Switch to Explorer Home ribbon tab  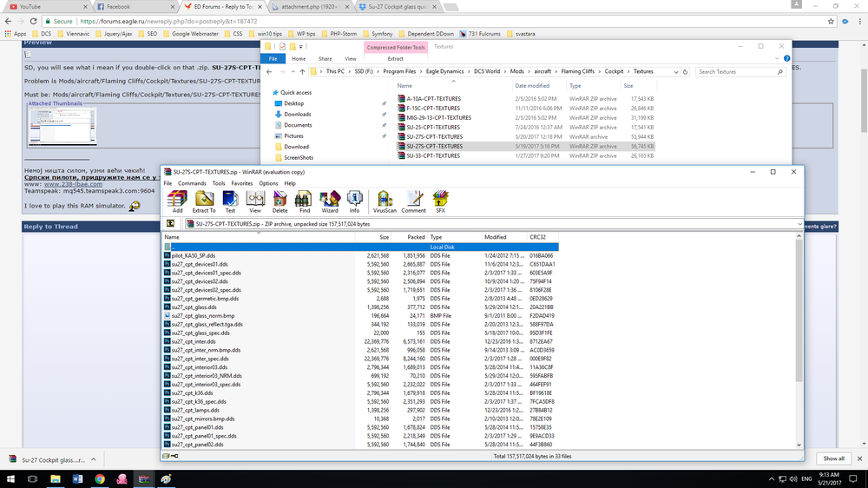(x=299, y=59)
